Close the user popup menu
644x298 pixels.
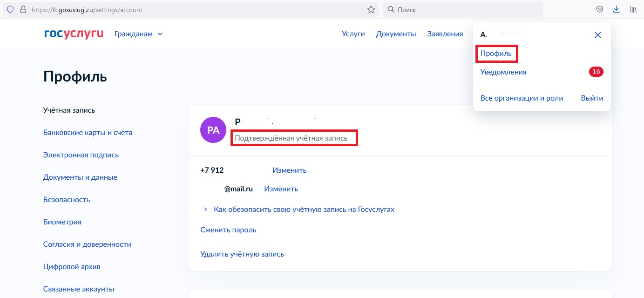598,35
